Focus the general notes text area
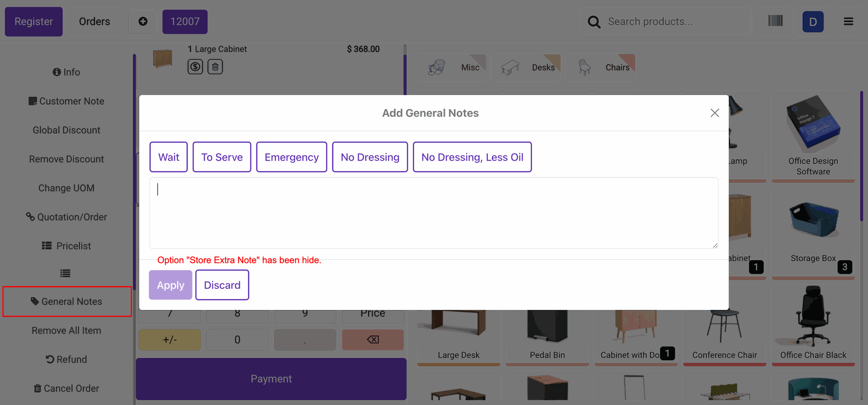Image resolution: width=868 pixels, height=405 pixels. (434, 213)
